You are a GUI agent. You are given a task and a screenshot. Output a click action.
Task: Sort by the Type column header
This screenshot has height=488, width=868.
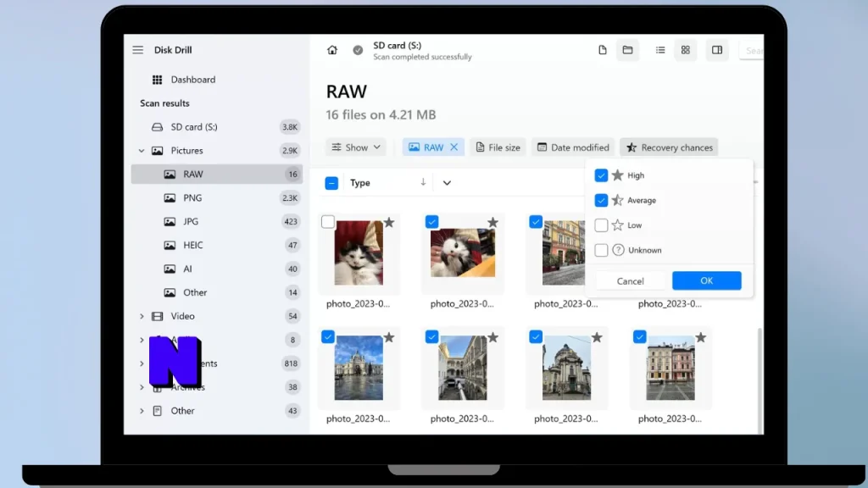359,183
